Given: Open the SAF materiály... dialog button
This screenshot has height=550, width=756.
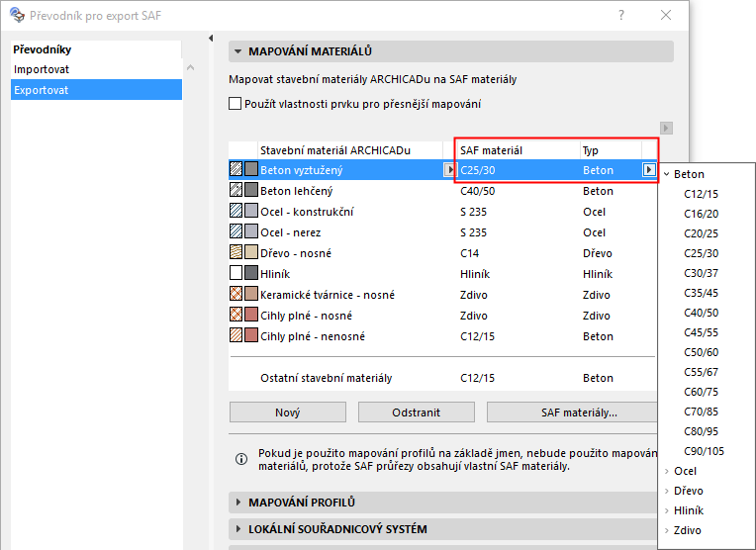Looking at the screenshot, I should click(x=572, y=412).
